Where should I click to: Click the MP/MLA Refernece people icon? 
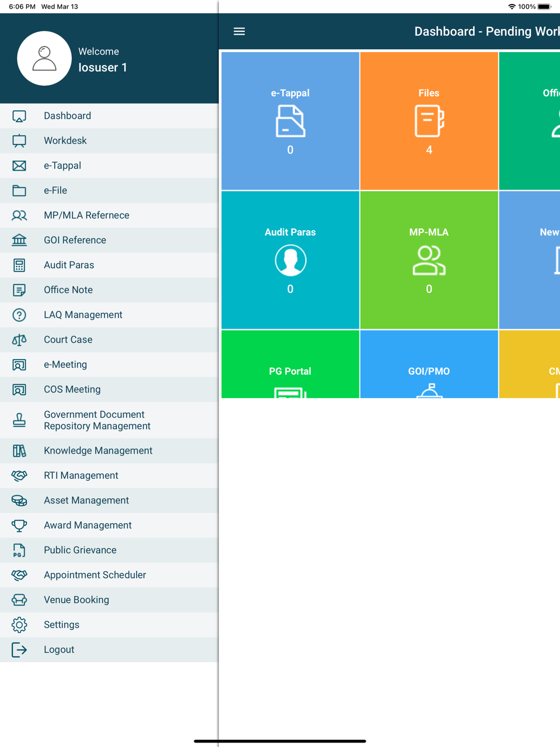tap(19, 215)
